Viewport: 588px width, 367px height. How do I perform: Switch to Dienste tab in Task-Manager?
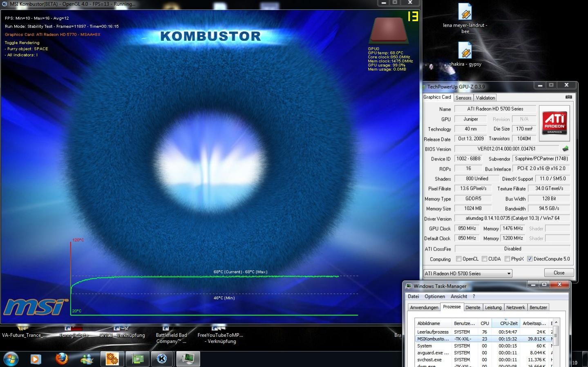[473, 307]
